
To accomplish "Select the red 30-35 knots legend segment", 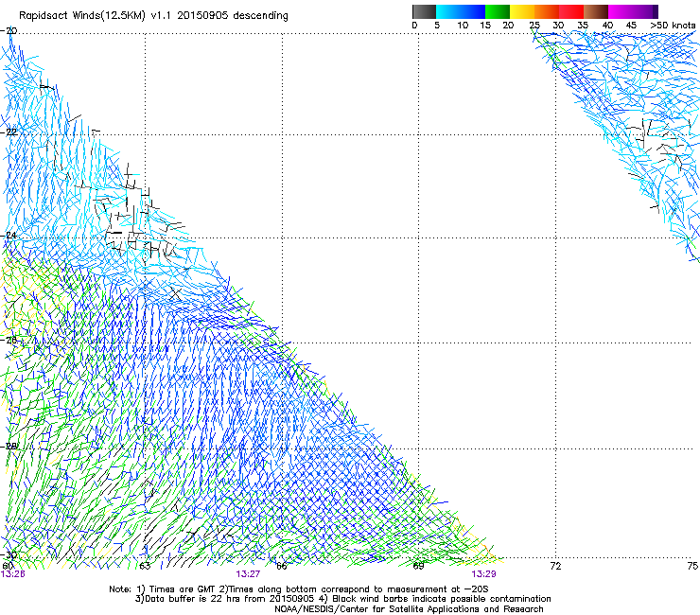I will [571, 11].
